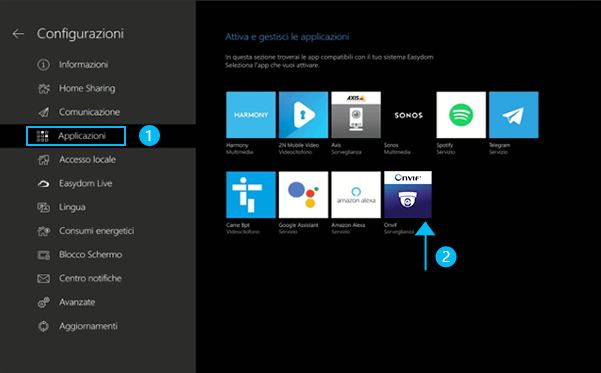Click the 'Amazon Alexa' label text

pyautogui.click(x=348, y=225)
